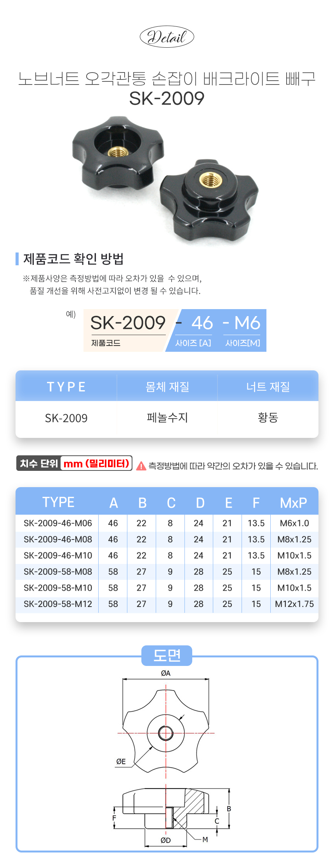
Task: Select the SK-2009-58-M12 table row
Action: pos(167,604)
